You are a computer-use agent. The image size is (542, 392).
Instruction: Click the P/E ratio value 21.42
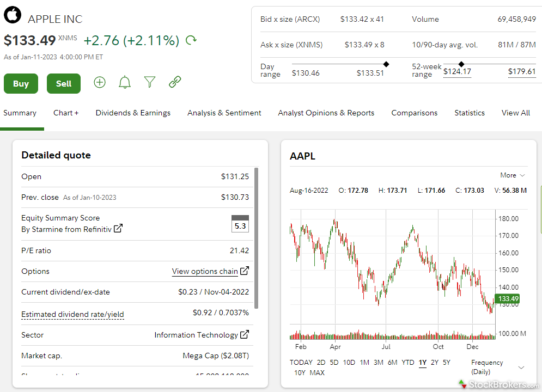click(239, 251)
